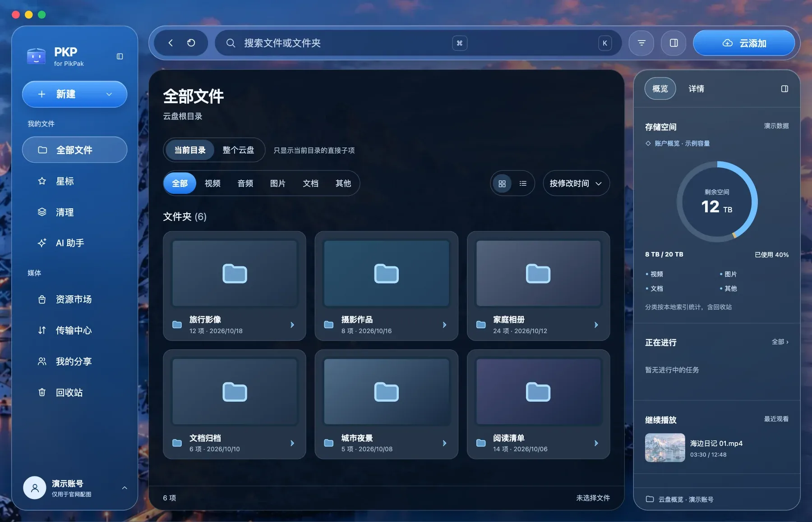Open 城市夜景 folder chevron
Viewport: 812px width, 522px height.
pyautogui.click(x=444, y=443)
